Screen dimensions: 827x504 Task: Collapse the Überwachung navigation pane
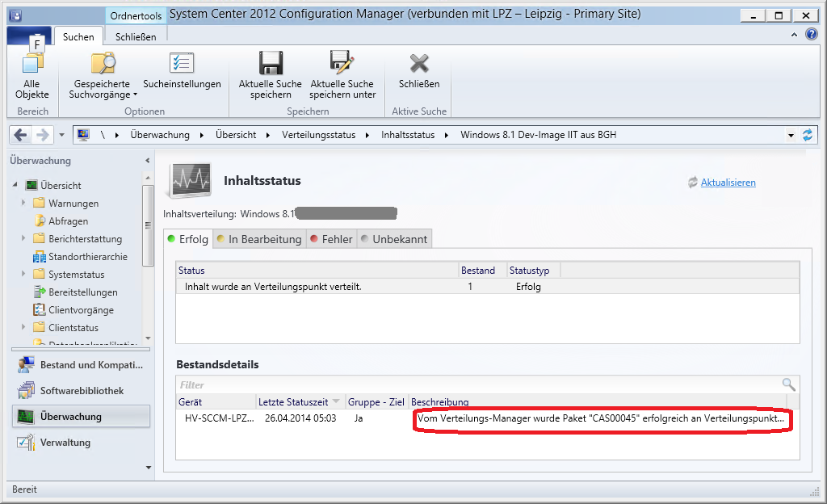pos(147,161)
